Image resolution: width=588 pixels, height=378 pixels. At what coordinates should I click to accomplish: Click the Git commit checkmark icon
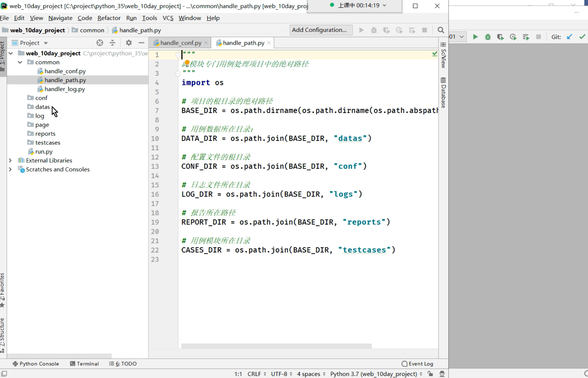point(582,37)
